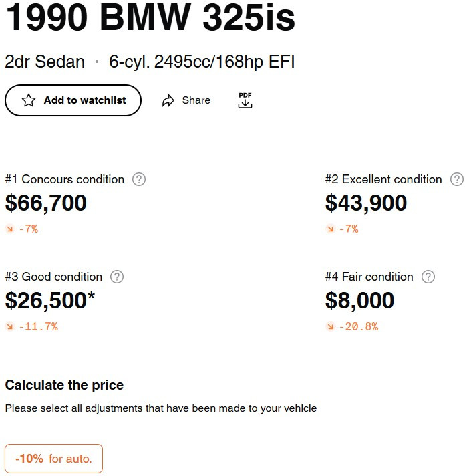Select the $66,700 Concours price

click(46, 203)
